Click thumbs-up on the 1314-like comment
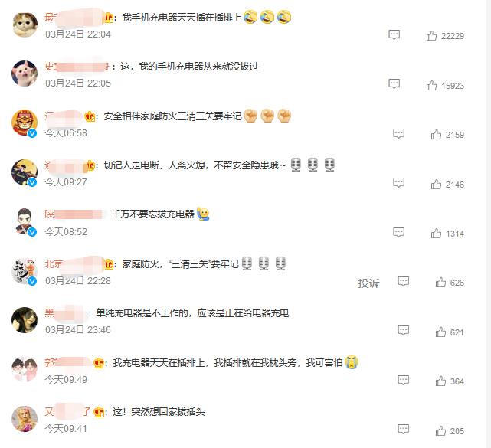Screen dimensions: 491x448 436,234
